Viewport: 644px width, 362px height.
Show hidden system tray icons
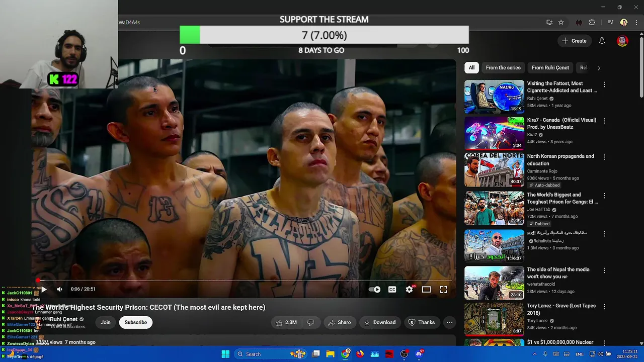click(534, 354)
